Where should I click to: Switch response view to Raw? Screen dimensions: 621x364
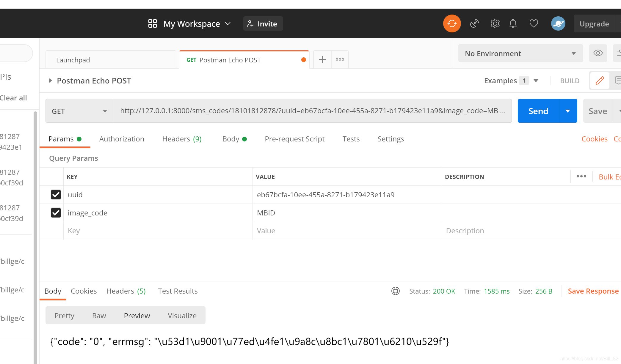tap(99, 316)
